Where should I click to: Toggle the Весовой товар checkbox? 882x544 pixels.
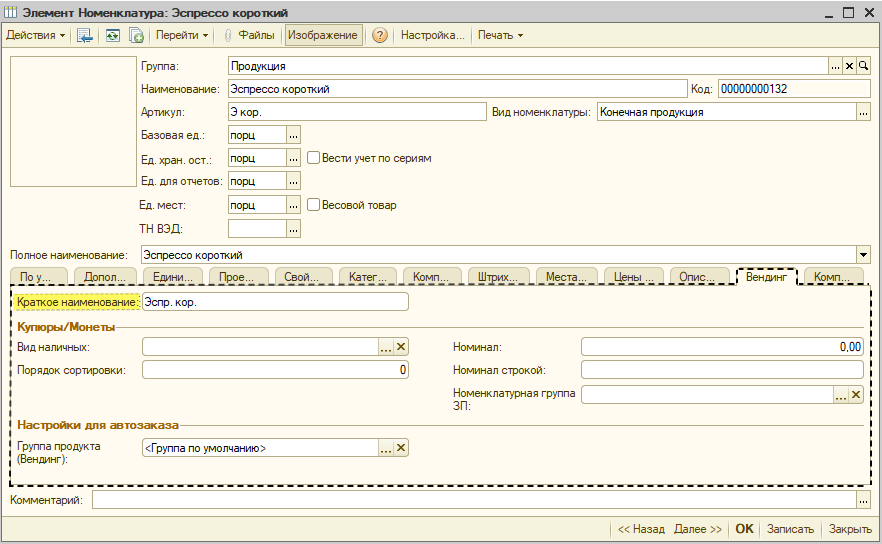tap(313, 204)
